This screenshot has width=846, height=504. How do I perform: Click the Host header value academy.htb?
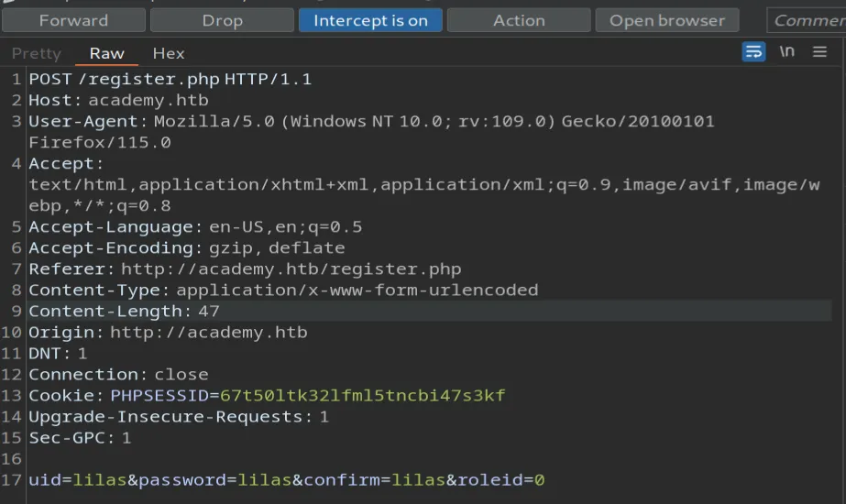pos(148,101)
